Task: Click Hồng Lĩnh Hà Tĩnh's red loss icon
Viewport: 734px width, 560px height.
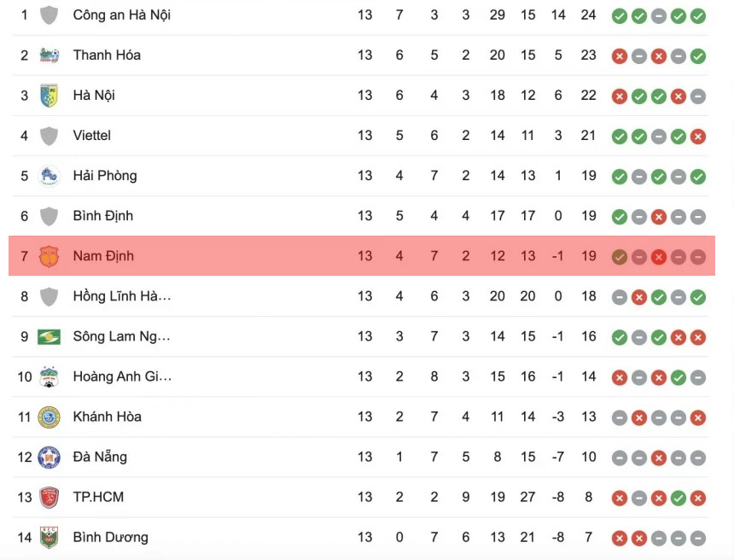Action: (x=638, y=297)
